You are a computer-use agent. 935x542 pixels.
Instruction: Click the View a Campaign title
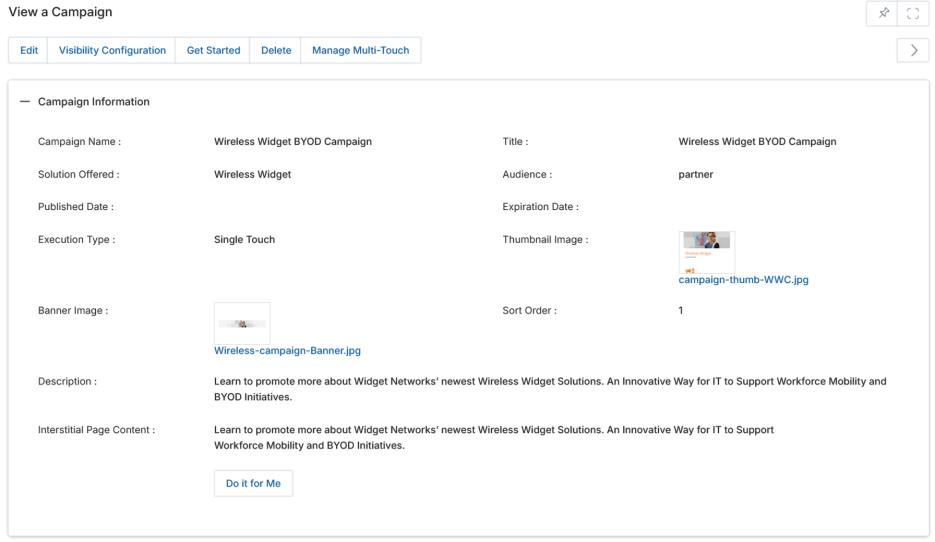tap(60, 12)
